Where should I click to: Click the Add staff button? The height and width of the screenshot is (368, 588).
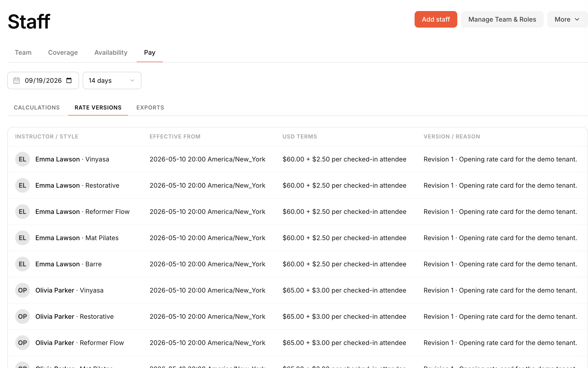[436, 19]
